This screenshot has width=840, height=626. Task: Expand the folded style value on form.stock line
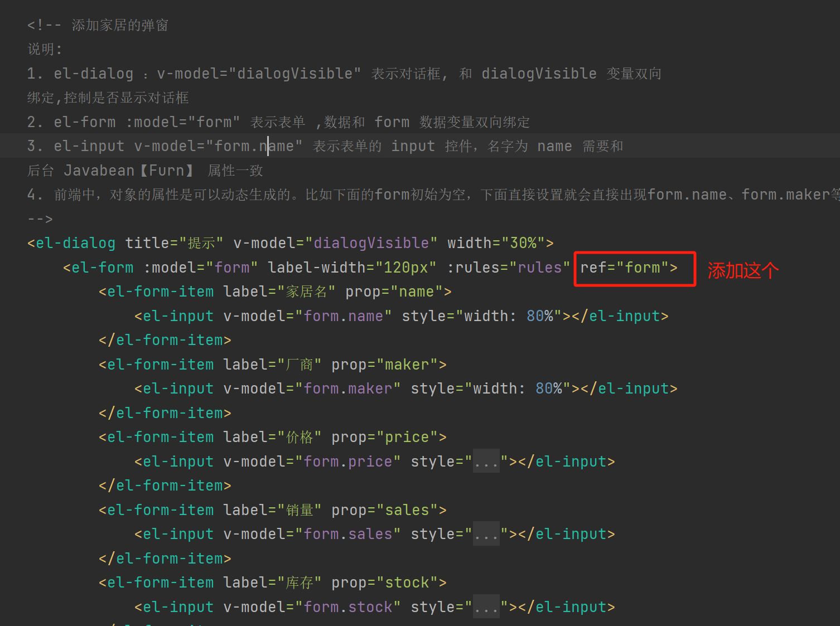coord(486,607)
